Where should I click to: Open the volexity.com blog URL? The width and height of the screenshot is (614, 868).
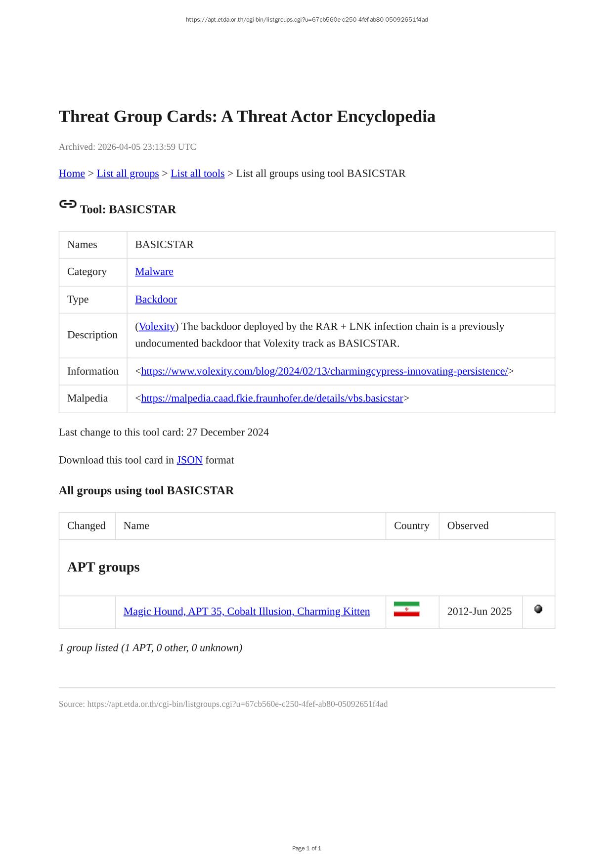pos(324,371)
